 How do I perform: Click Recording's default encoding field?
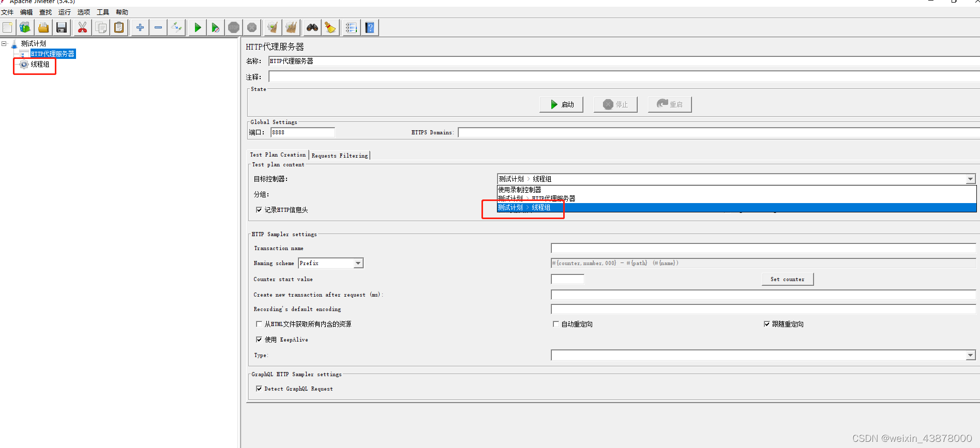click(763, 310)
